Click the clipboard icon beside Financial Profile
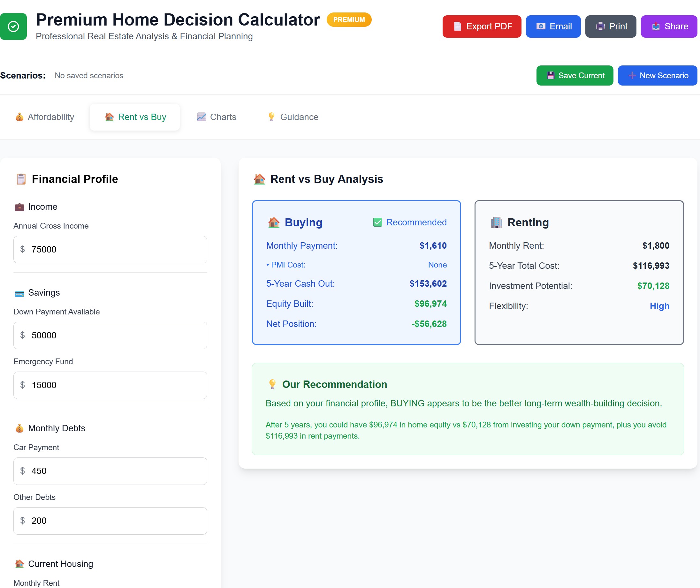Viewport: 700px width, 588px height. [x=21, y=179]
